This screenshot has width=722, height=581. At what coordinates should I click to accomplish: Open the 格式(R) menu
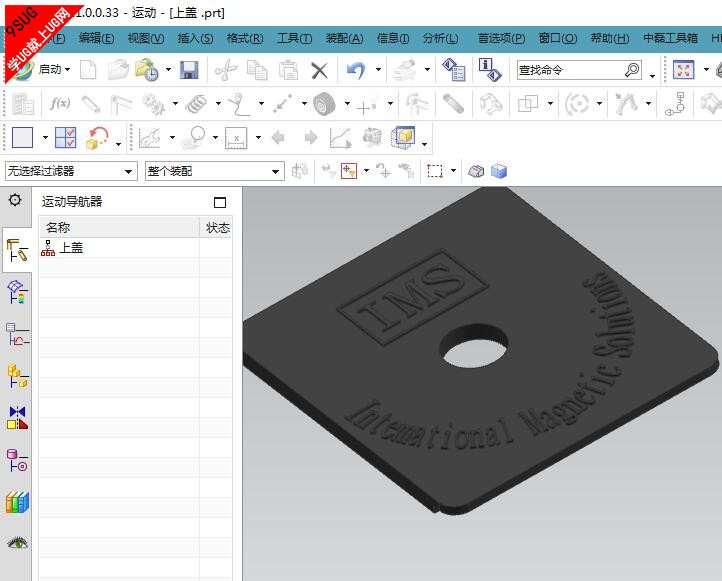[245, 38]
